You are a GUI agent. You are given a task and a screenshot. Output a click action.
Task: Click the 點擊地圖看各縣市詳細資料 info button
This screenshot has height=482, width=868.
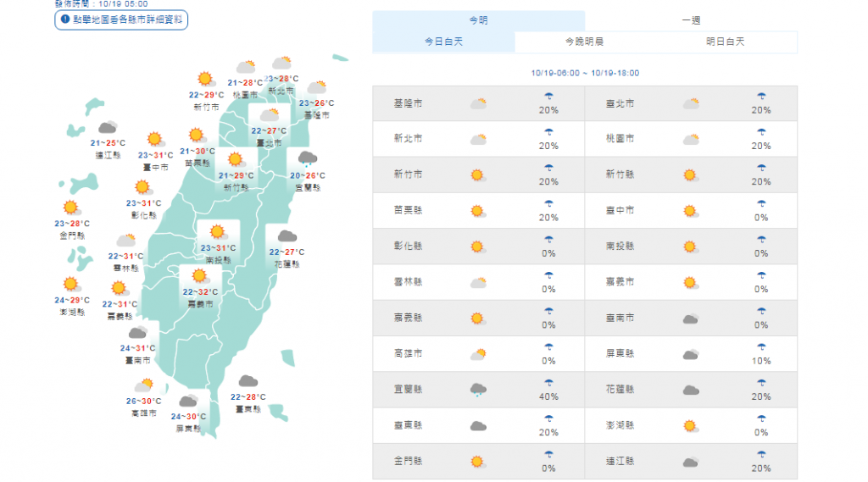(121, 19)
